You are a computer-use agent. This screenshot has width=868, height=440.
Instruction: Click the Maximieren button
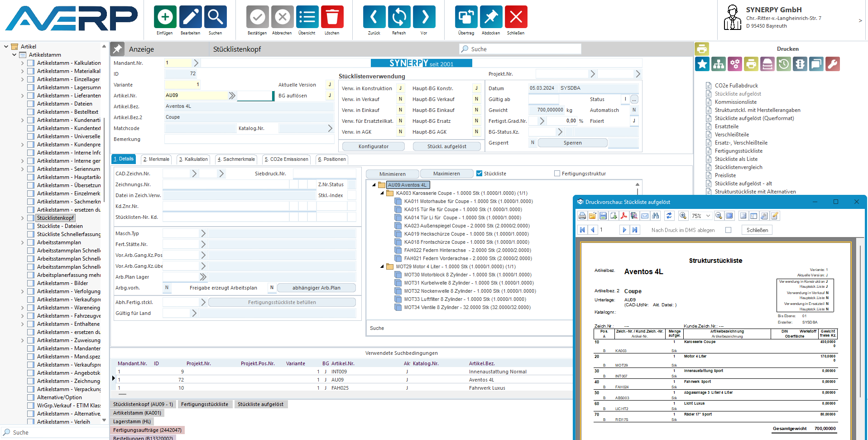446,174
